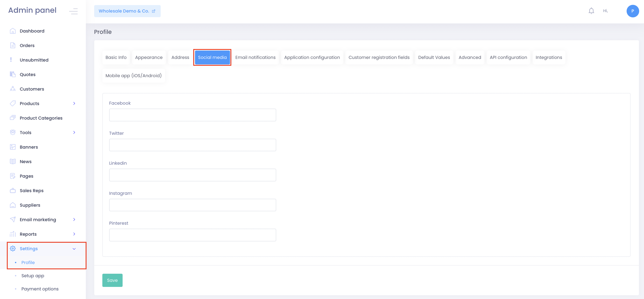The height and width of the screenshot is (299, 644).
Task: Collapse sidebar using hamburger menu icon
Action: 73,11
